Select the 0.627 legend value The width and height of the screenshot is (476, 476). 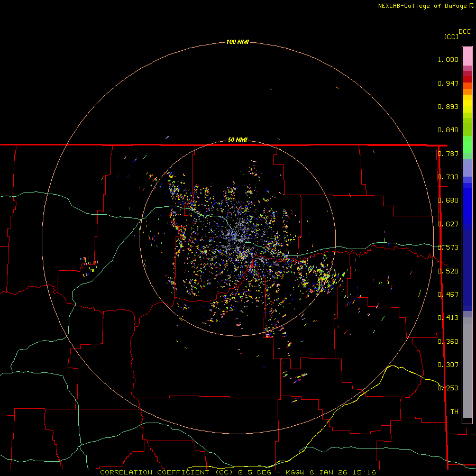[x=448, y=224]
